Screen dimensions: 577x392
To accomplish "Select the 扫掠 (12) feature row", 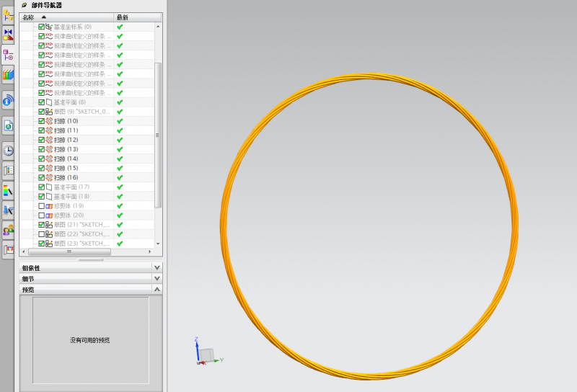I will pyautogui.click(x=87, y=140).
